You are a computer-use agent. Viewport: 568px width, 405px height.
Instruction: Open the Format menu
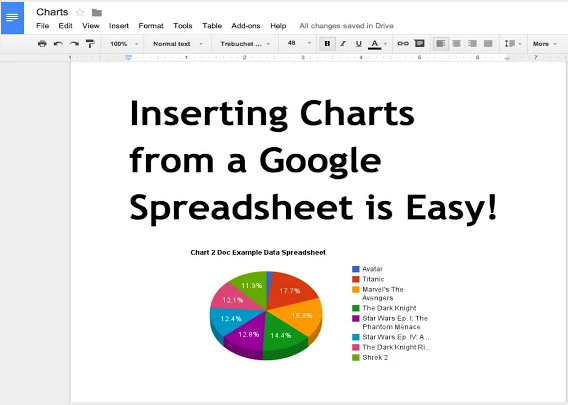(x=151, y=26)
